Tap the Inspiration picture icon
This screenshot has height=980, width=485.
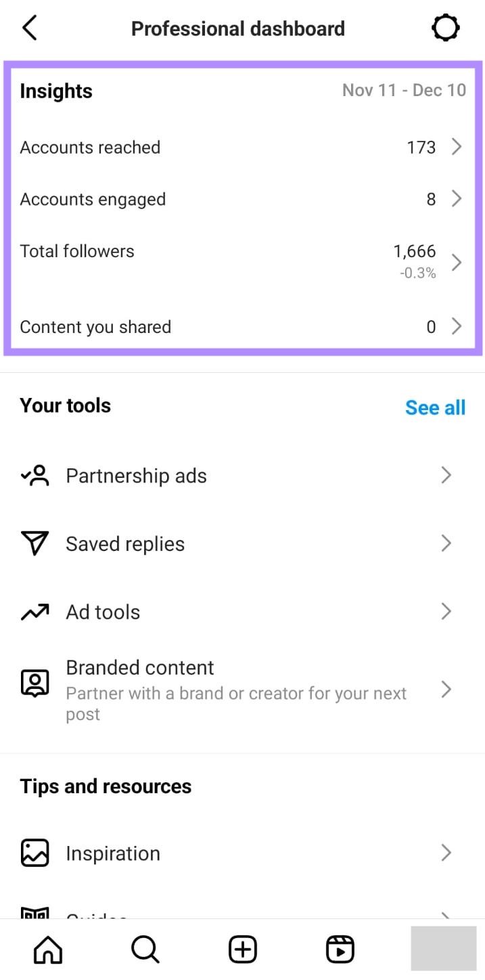point(35,853)
